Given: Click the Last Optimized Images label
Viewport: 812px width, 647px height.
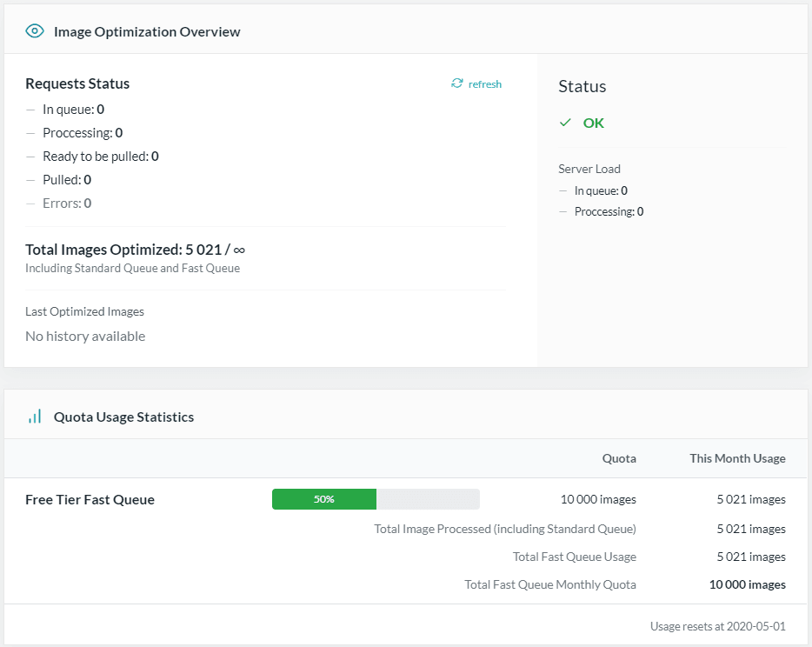Looking at the screenshot, I should (85, 311).
